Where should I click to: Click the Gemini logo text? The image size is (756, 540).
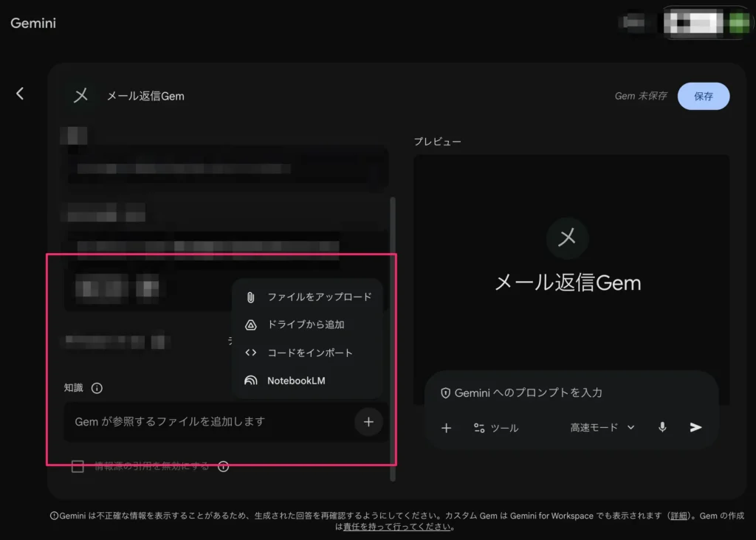point(33,23)
